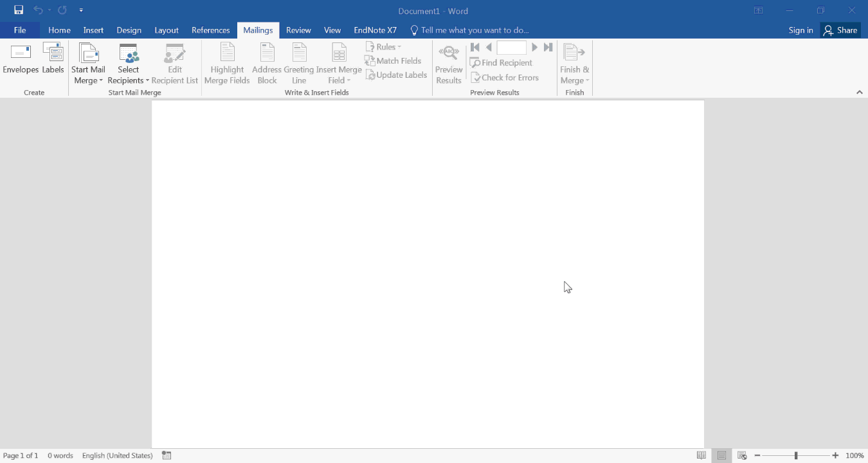Expand Select Recipients dropdown
868x463 pixels.
[128, 64]
